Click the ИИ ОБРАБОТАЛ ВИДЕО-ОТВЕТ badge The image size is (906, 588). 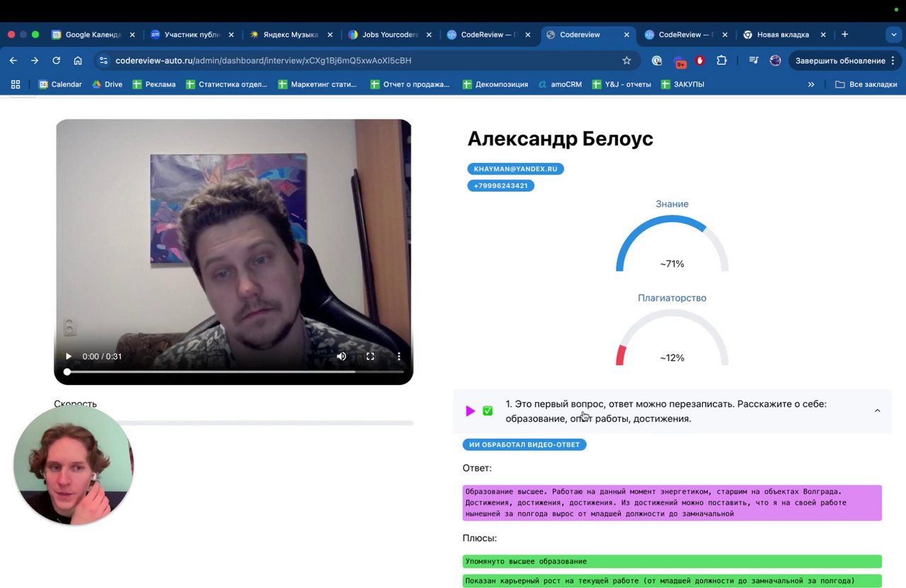pos(524,444)
